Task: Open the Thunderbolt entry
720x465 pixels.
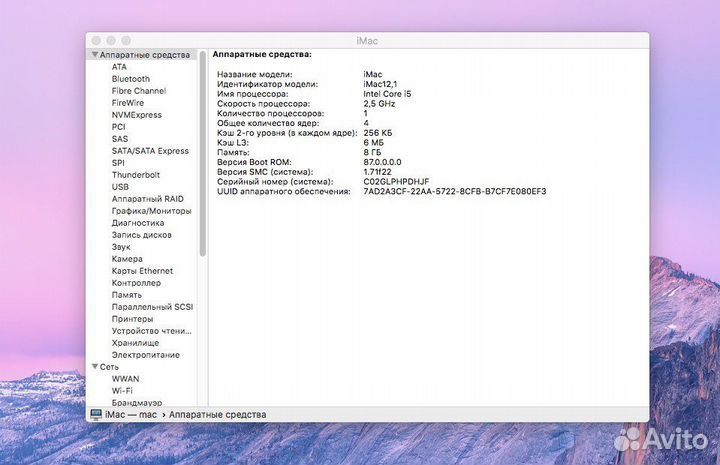Action: pyautogui.click(x=136, y=174)
